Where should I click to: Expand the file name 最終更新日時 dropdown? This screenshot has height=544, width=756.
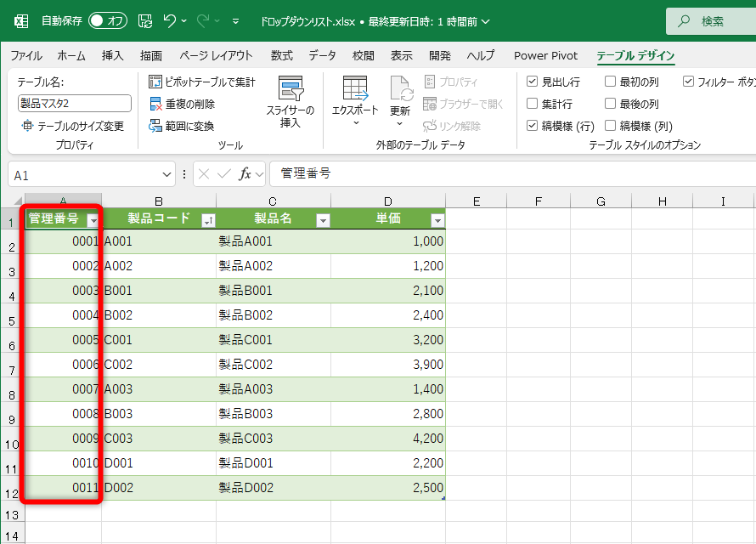point(486,22)
